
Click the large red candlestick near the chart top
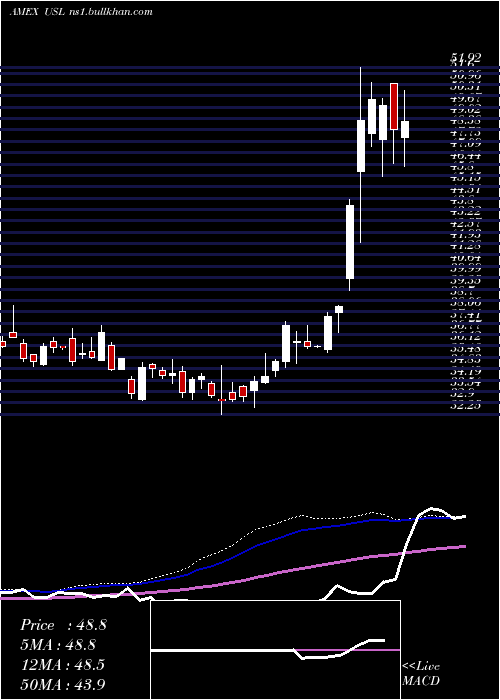tap(394, 106)
